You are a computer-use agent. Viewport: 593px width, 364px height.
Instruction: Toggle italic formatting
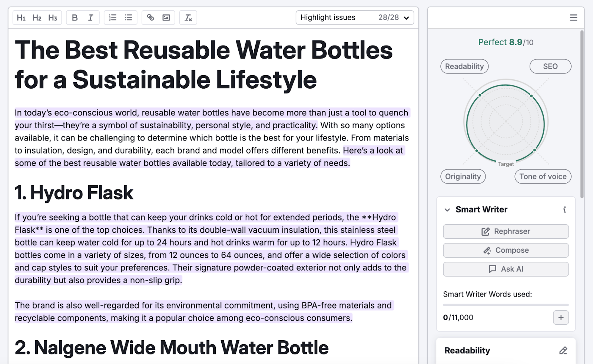90,17
